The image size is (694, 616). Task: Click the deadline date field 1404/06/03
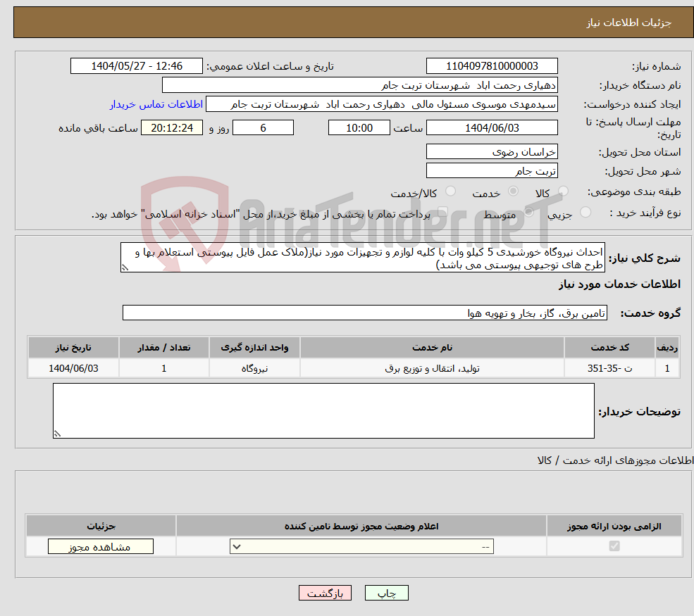(491, 127)
